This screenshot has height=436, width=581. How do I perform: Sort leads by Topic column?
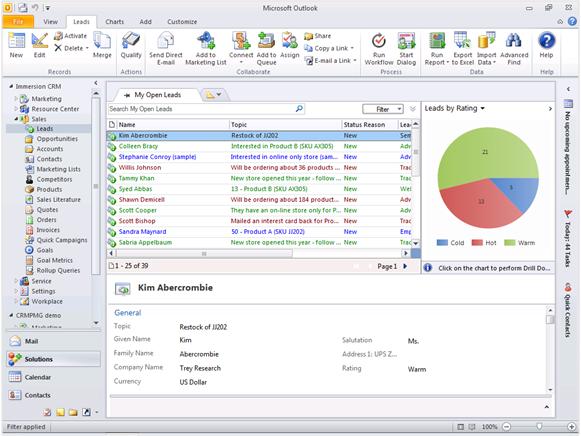(285, 124)
